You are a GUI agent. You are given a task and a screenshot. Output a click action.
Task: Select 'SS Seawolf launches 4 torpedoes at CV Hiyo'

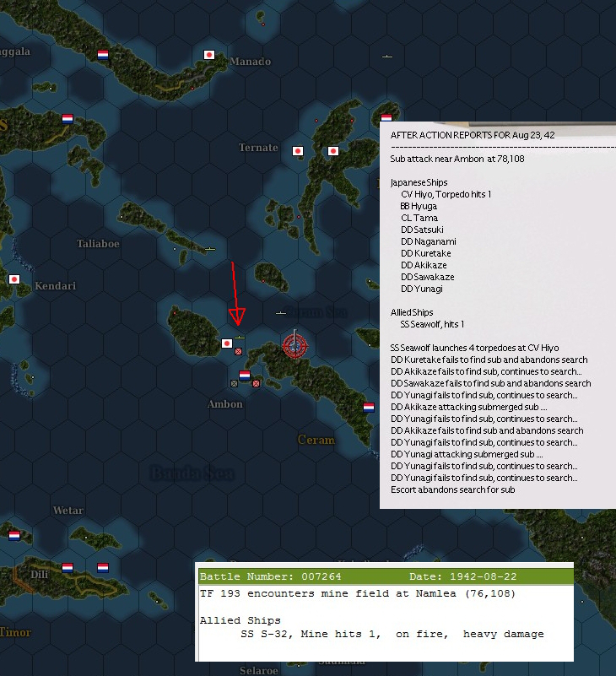tap(474, 348)
